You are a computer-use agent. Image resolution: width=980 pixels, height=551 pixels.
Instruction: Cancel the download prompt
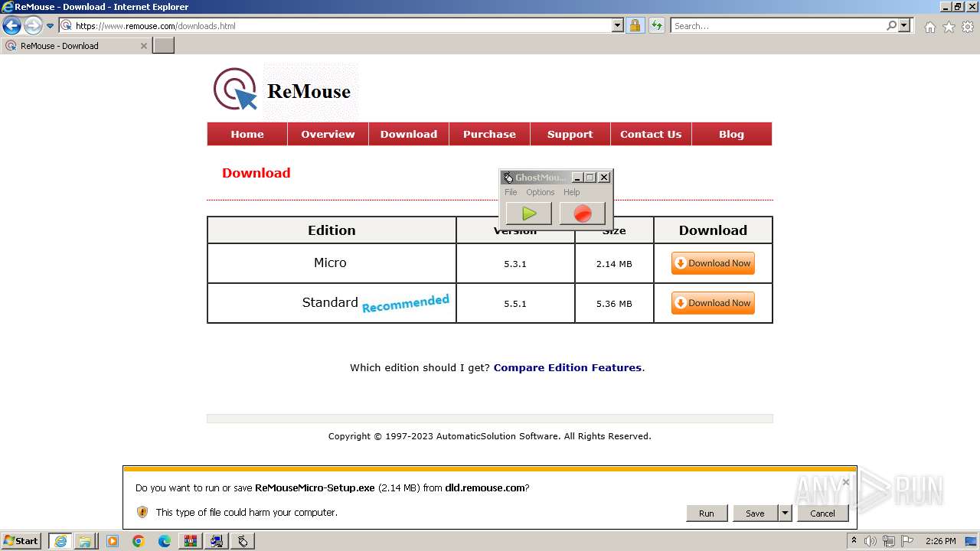point(822,514)
